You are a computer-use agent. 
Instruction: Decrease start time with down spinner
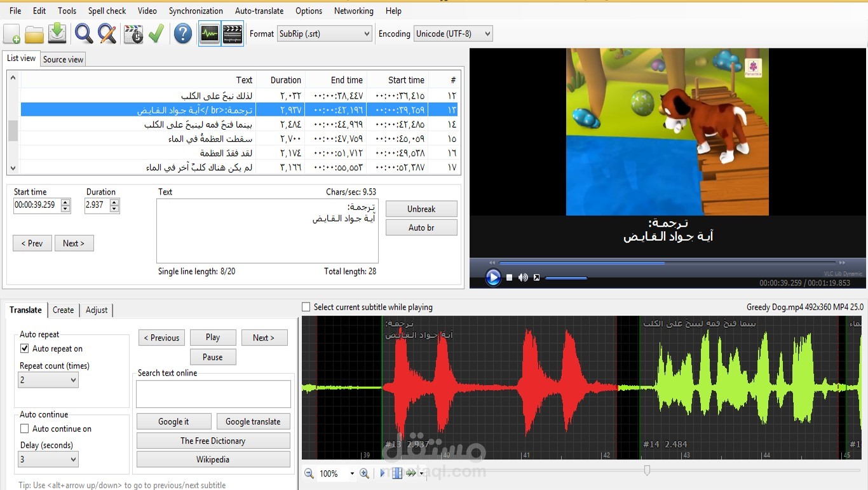pos(65,208)
